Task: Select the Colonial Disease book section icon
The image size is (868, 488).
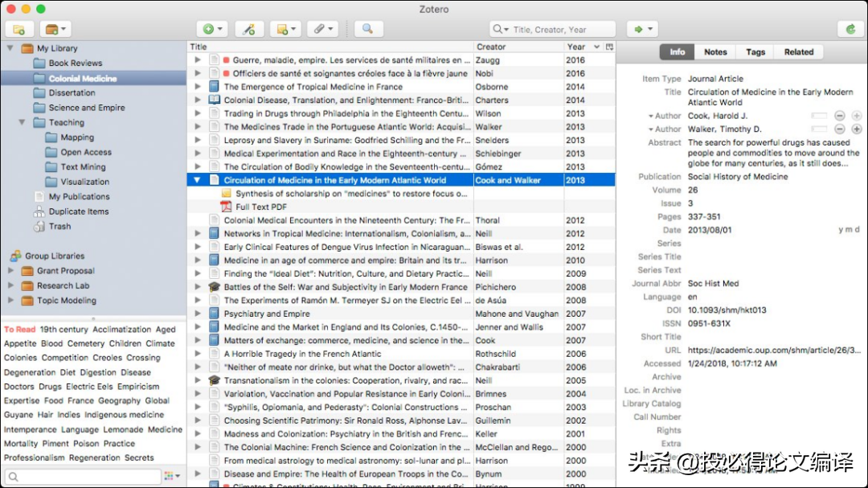Action: coord(215,100)
